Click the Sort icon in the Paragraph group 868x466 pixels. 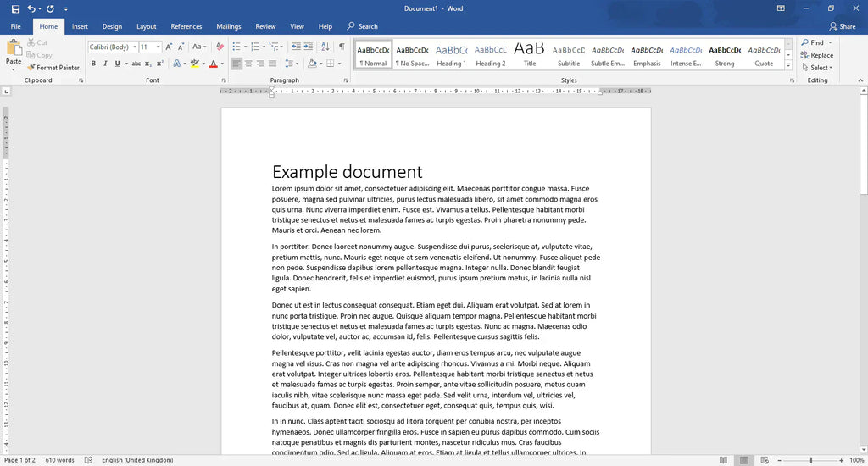[325, 47]
